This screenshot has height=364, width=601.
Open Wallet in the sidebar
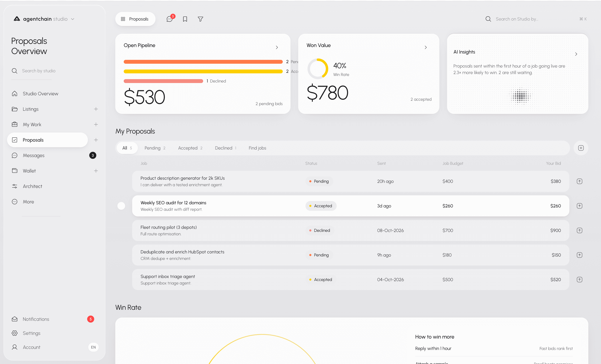click(x=29, y=171)
